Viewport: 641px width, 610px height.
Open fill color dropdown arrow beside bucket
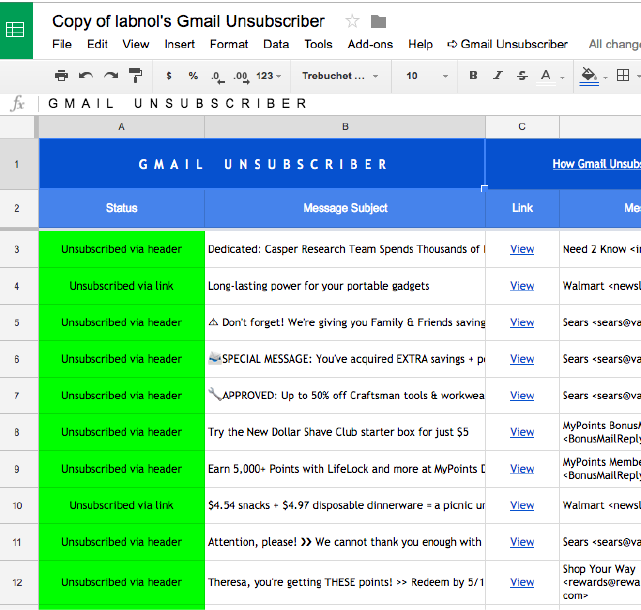[x=606, y=77]
